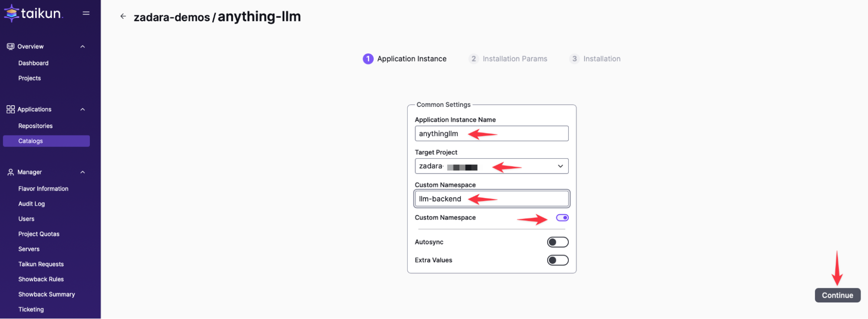Focus the Application Instance Name field

pyautogui.click(x=492, y=133)
